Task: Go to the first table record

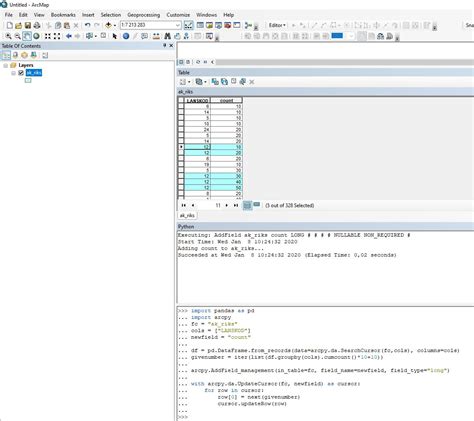Action: (x=184, y=205)
